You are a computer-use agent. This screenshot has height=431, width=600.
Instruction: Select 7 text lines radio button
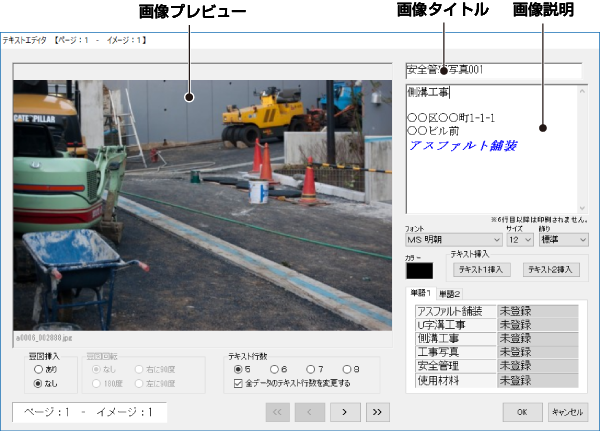(x=311, y=369)
